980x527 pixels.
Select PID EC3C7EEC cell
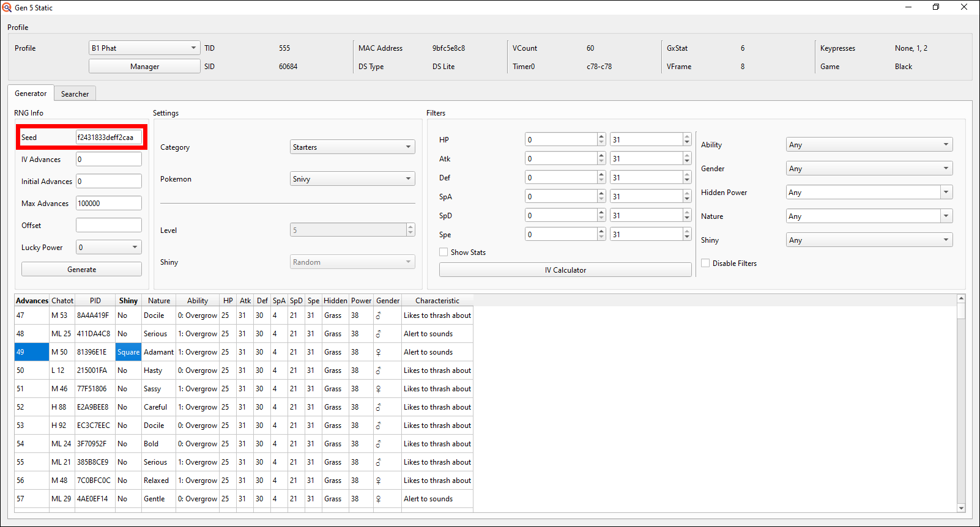click(x=95, y=426)
